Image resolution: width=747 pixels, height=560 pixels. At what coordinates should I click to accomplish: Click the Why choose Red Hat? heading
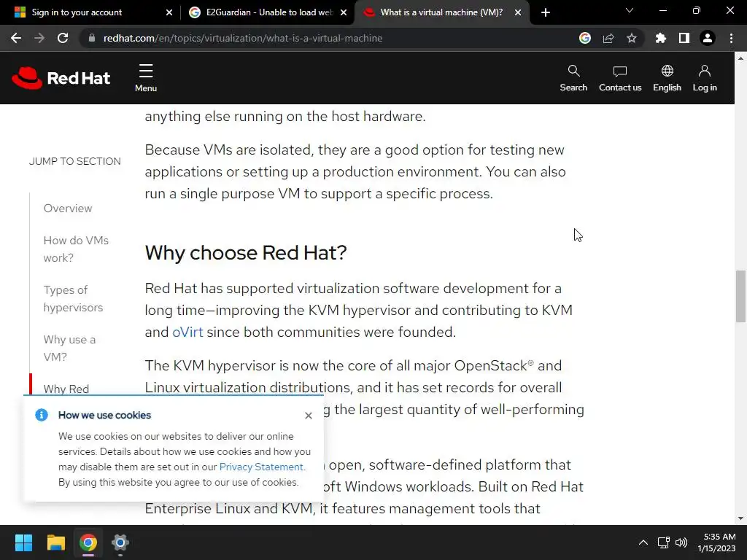pyautogui.click(x=246, y=252)
